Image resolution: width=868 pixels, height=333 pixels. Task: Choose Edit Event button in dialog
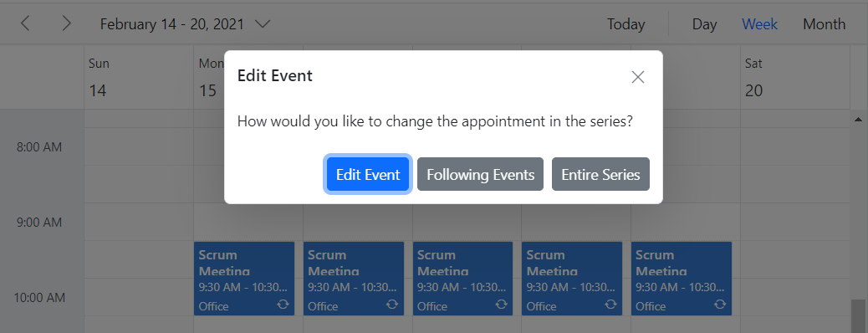pos(368,175)
